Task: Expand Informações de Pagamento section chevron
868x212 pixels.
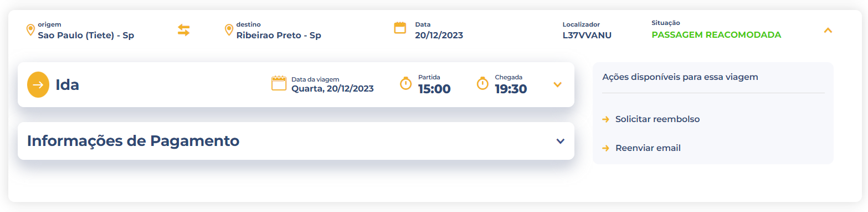Action: pyautogui.click(x=560, y=141)
